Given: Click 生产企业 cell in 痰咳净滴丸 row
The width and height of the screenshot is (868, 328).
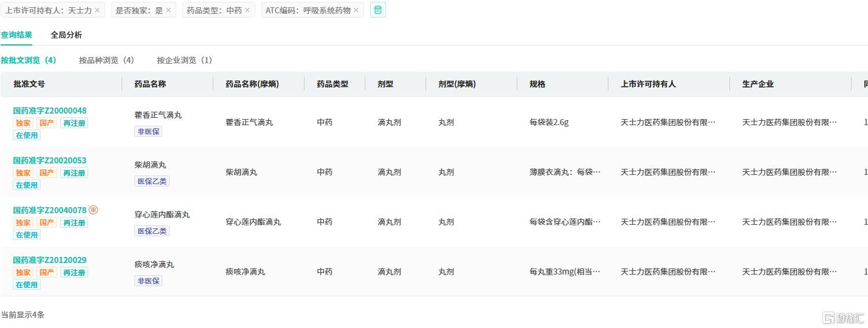Looking at the screenshot, I should (790, 272).
